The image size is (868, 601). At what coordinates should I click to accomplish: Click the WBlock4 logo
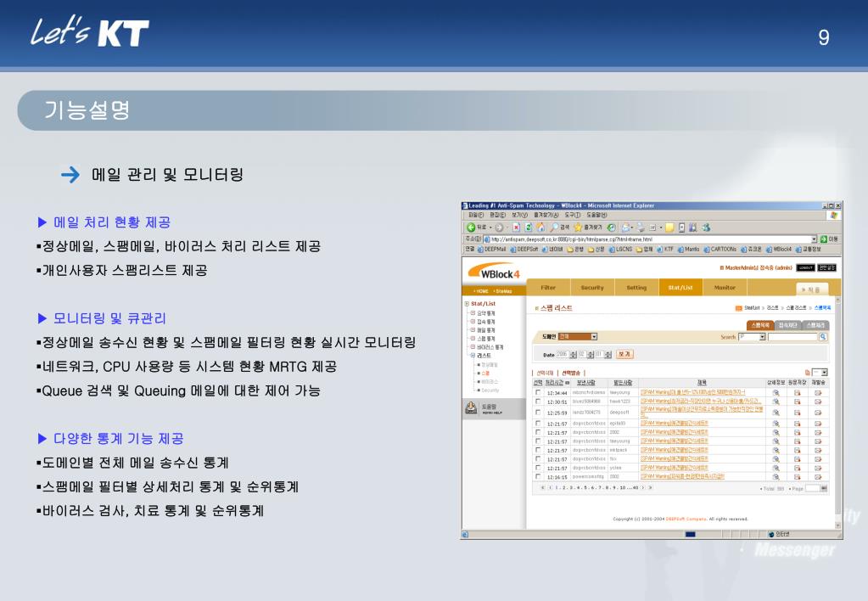pos(495,271)
